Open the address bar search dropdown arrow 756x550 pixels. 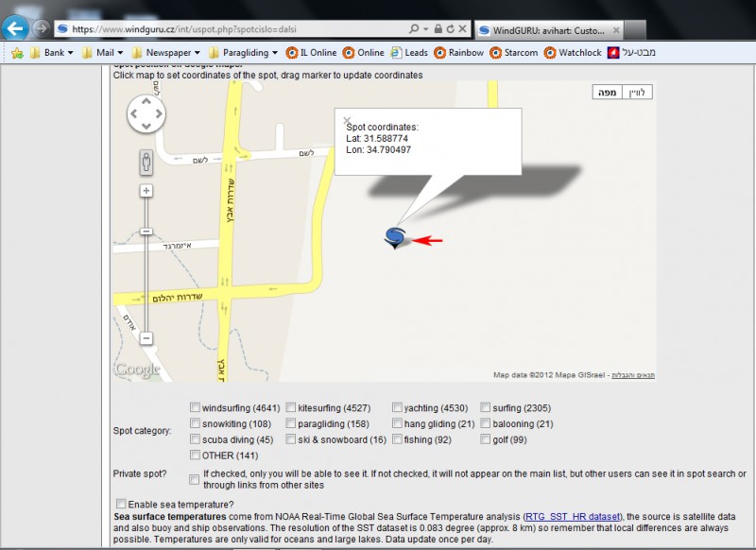click(426, 29)
